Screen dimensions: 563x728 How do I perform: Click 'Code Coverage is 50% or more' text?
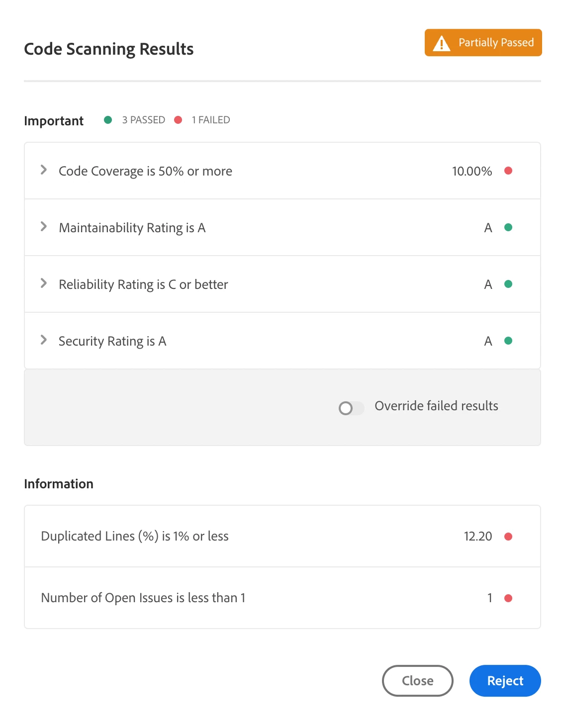click(x=145, y=171)
